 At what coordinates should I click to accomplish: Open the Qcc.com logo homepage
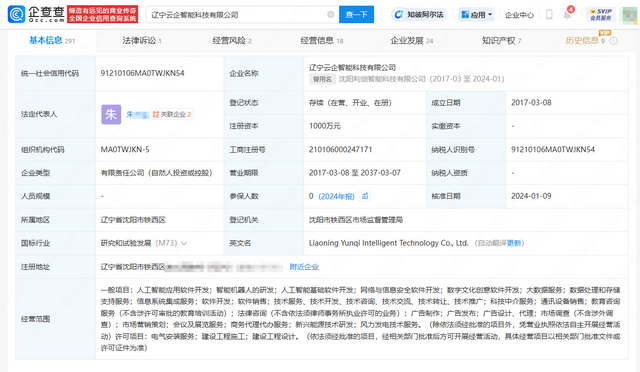point(36,14)
